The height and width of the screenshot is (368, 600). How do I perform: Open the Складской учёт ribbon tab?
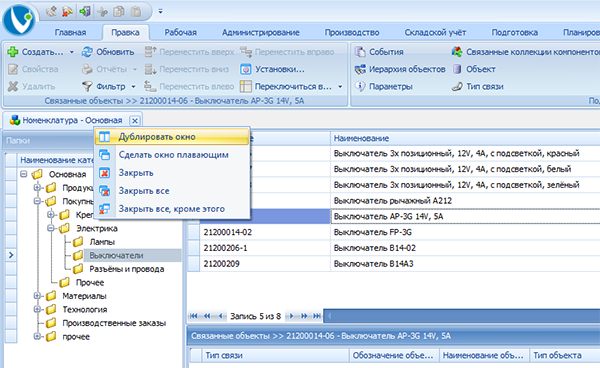(435, 33)
